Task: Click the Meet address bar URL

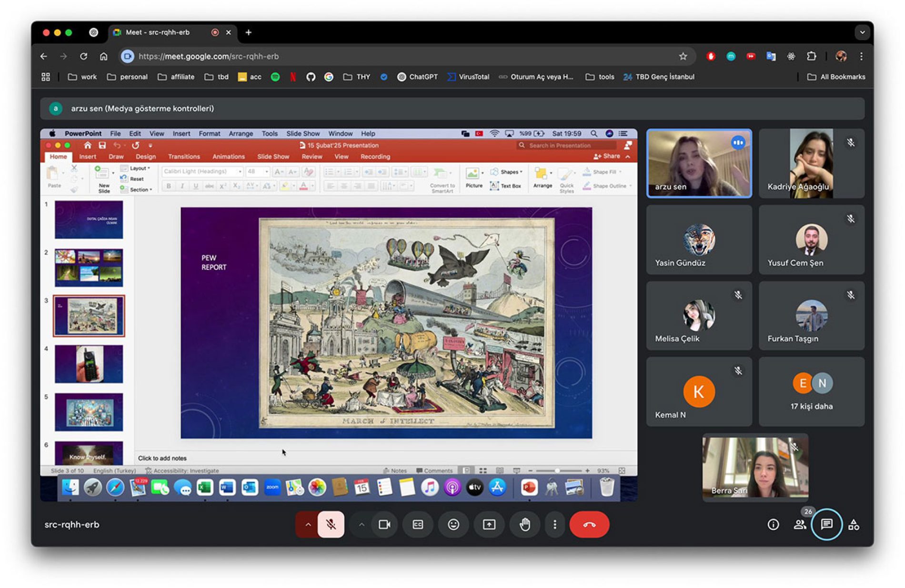Action: (209, 56)
